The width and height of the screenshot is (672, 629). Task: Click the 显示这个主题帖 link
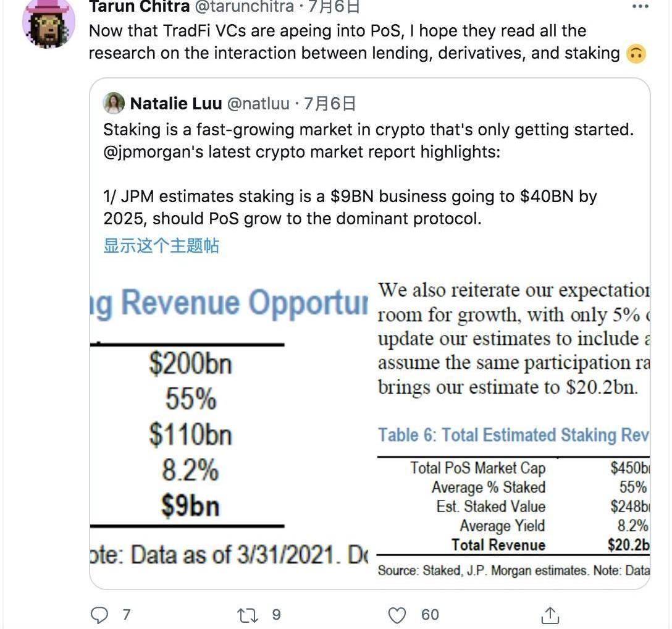(161, 245)
